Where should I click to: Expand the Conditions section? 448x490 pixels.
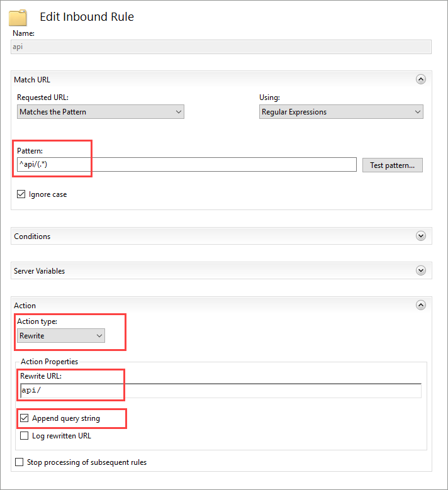pyautogui.click(x=420, y=236)
